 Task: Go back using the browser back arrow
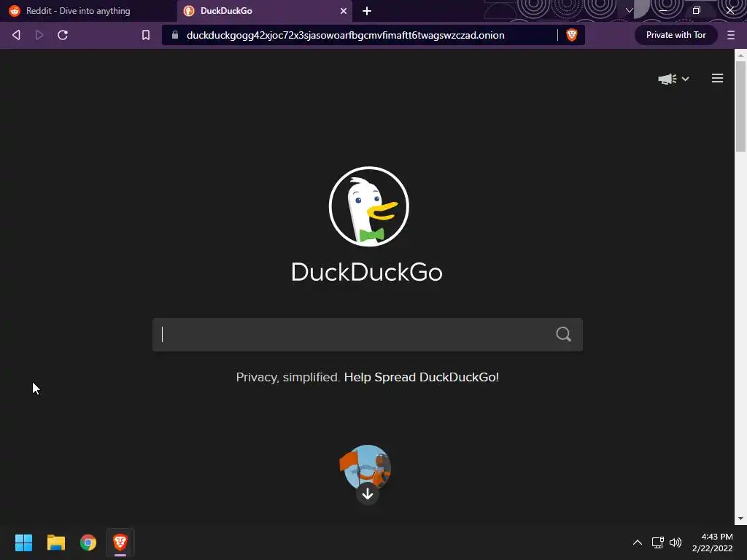coord(16,35)
